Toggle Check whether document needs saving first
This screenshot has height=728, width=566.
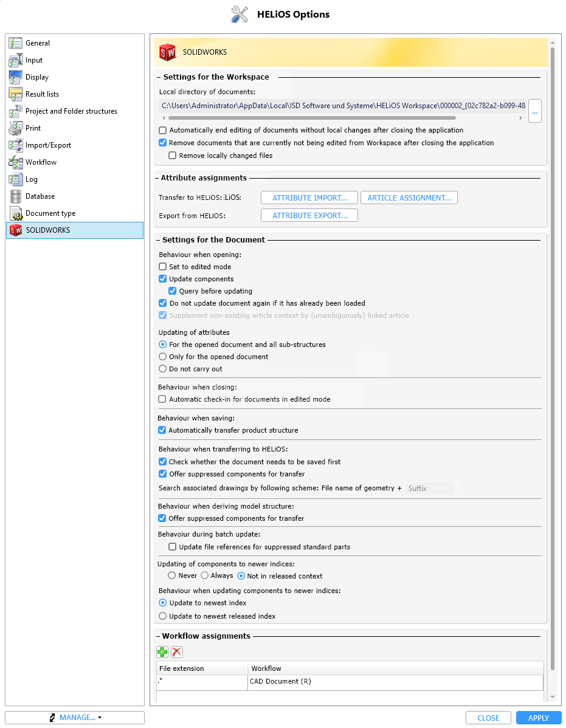point(162,461)
